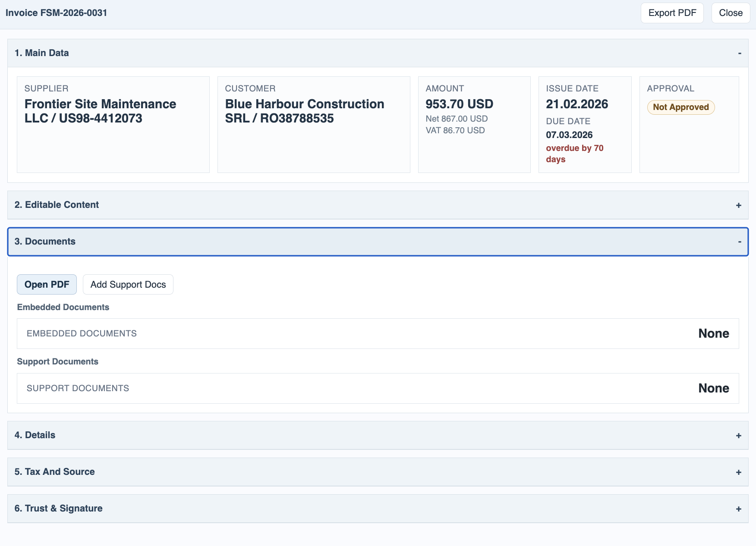
Task: Click the issue date 21.02.2026
Action: [577, 104]
